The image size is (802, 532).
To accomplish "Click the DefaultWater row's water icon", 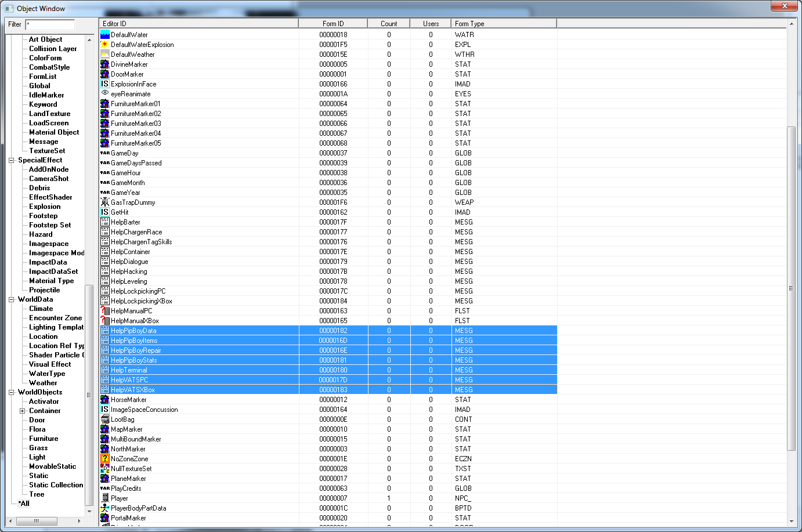I will (x=105, y=35).
